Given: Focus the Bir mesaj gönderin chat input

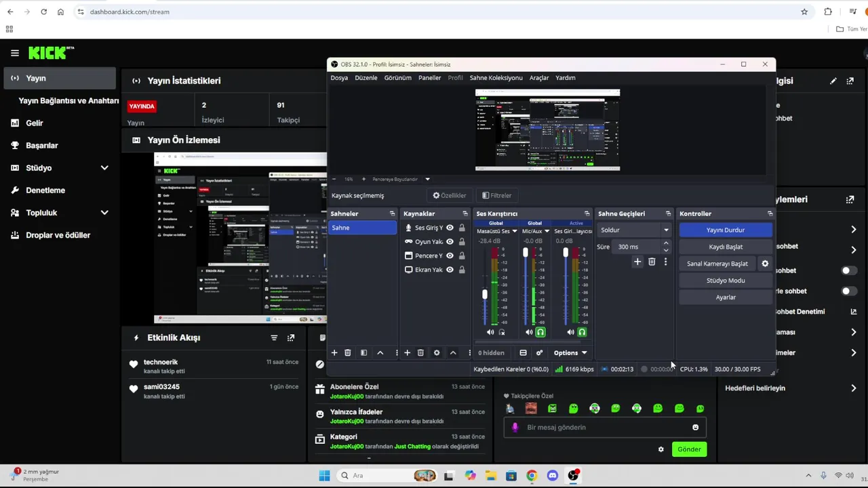Looking at the screenshot, I should click(605, 427).
